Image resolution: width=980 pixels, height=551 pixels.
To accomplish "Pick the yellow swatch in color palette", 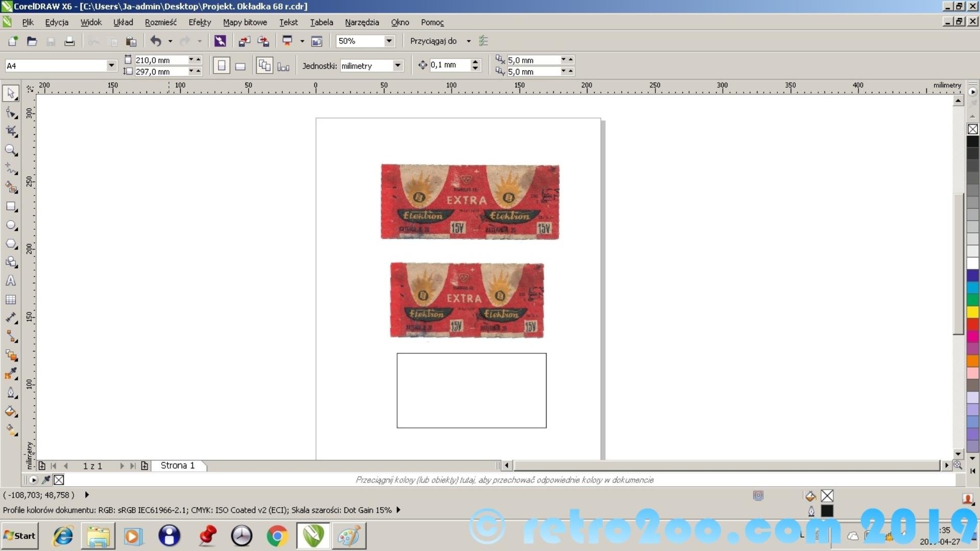I will point(972,312).
